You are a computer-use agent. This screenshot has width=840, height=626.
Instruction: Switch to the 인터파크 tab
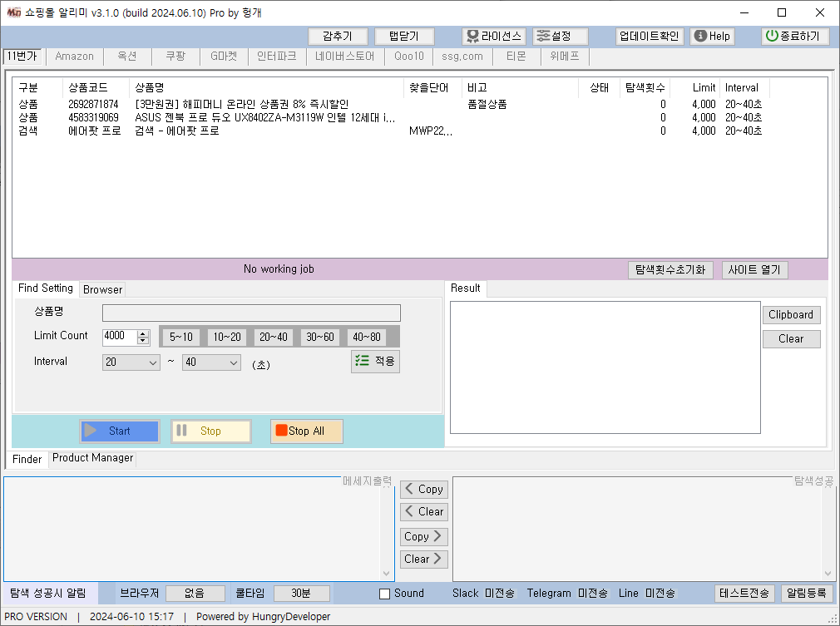click(x=277, y=57)
